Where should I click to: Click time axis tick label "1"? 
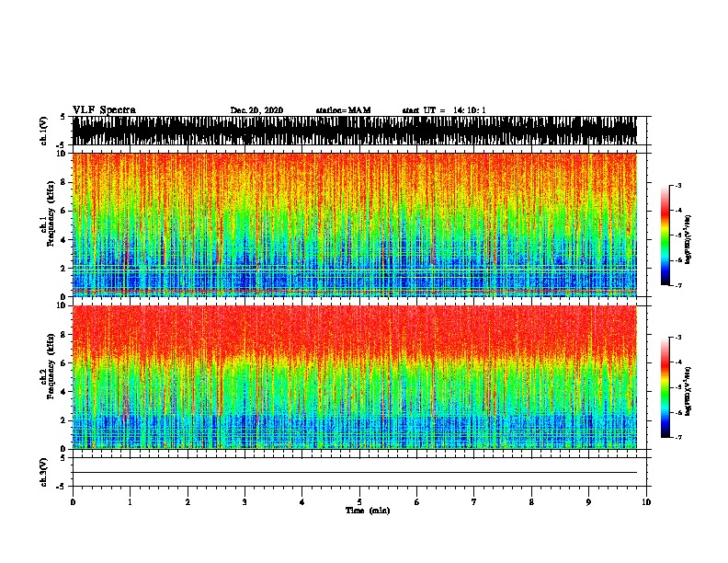(x=130, y=502)
